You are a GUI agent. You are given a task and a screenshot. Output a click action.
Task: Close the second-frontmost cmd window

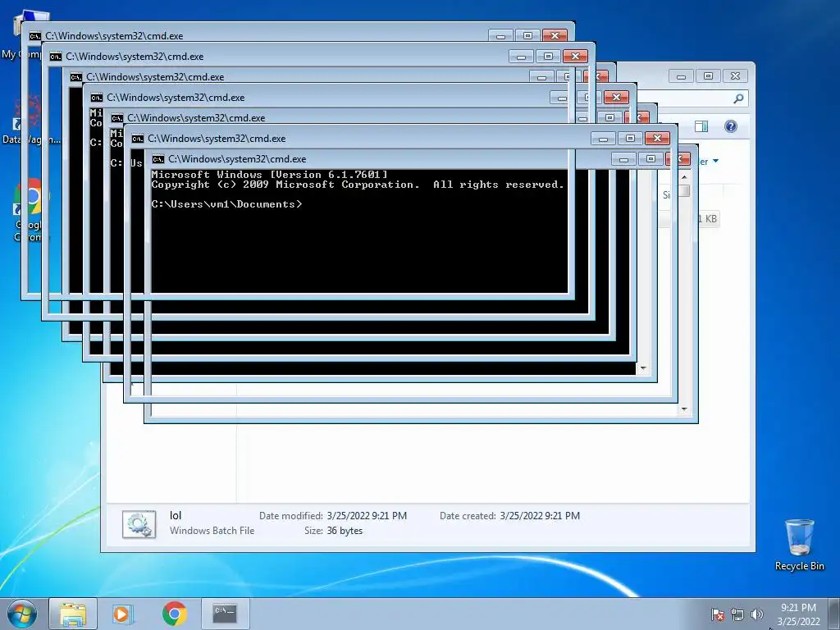click(657, 139)
